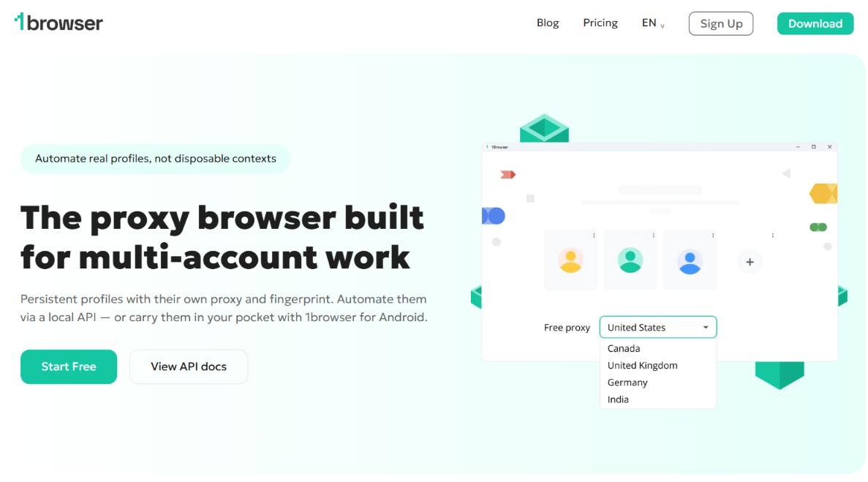Viewport: 868px width, 482px height.
Task: Add a new profile with plus icon
Action: pos(750,262)
